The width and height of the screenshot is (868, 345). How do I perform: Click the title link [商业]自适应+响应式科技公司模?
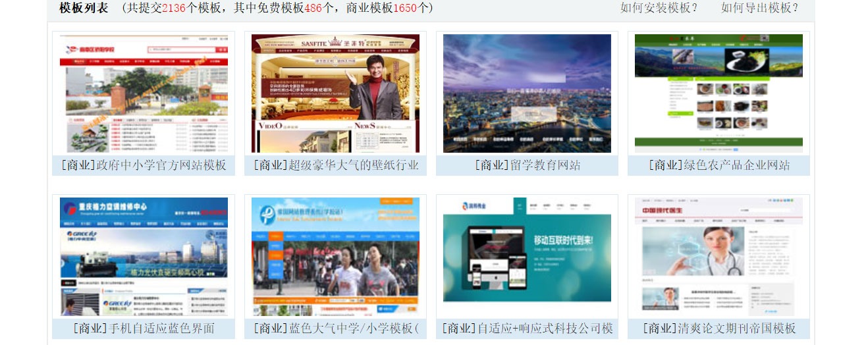pyautogui.click(x=527, y=329)
